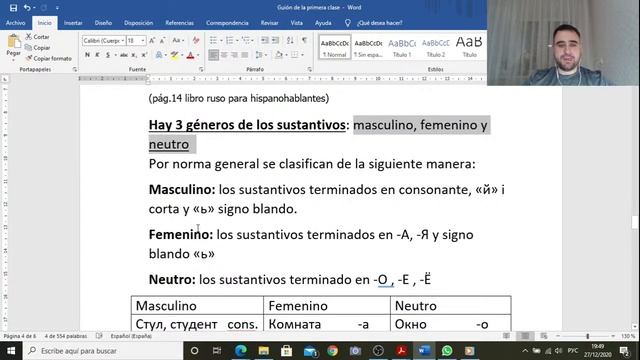Switch to the Diseño tab
Viewport: 640px width, 360px height.
pos(103,23)
